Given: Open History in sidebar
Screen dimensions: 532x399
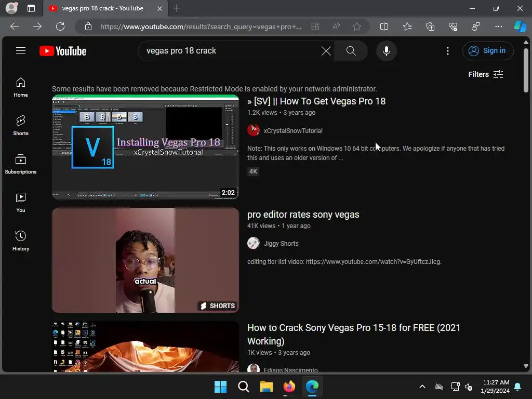Looking at the screenshot, I should [21, 241].
